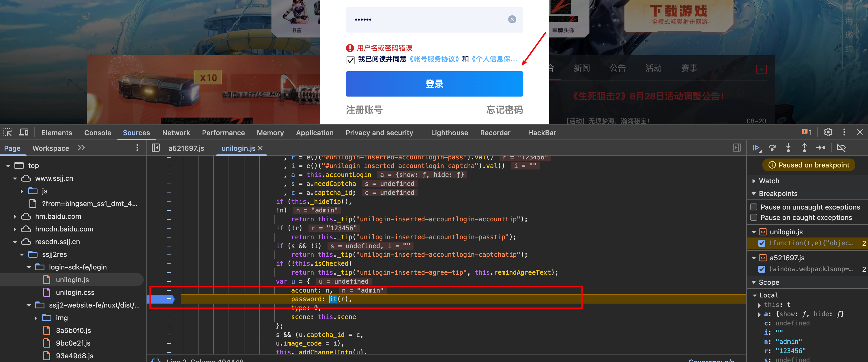Image resolution: width=868 pixels, height=362 pixels.
Task: Close the DevTools panel
Action: (x=860, y=132)
